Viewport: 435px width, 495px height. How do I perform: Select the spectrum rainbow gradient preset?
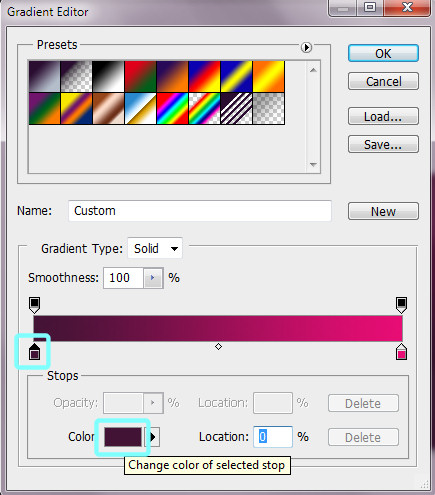(172, 109)
